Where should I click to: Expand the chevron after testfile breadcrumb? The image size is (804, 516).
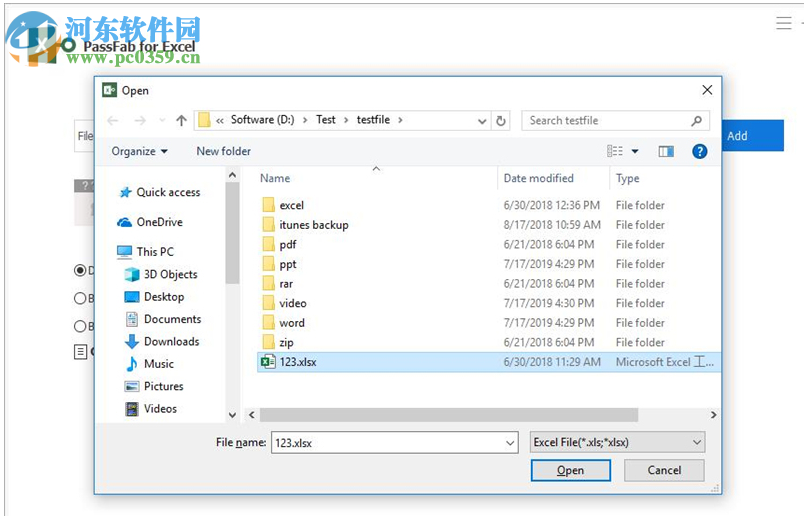pyautogui.click(x=400, y=120)
